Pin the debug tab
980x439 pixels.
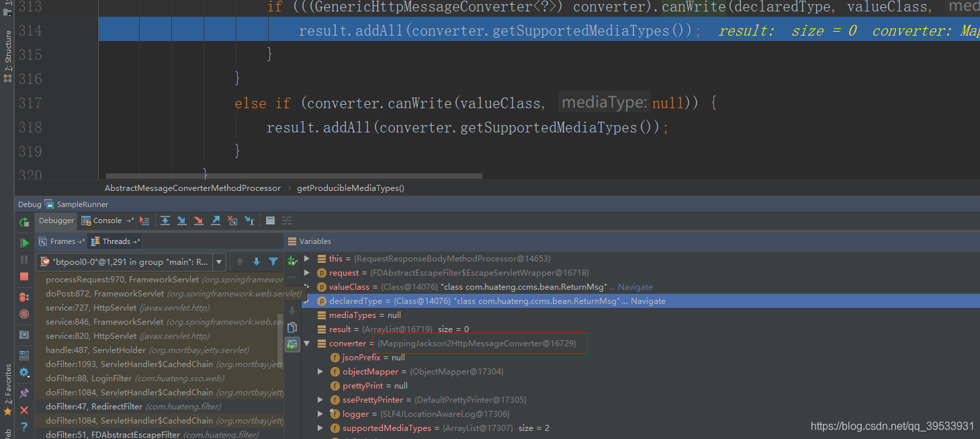click(24, 392)
